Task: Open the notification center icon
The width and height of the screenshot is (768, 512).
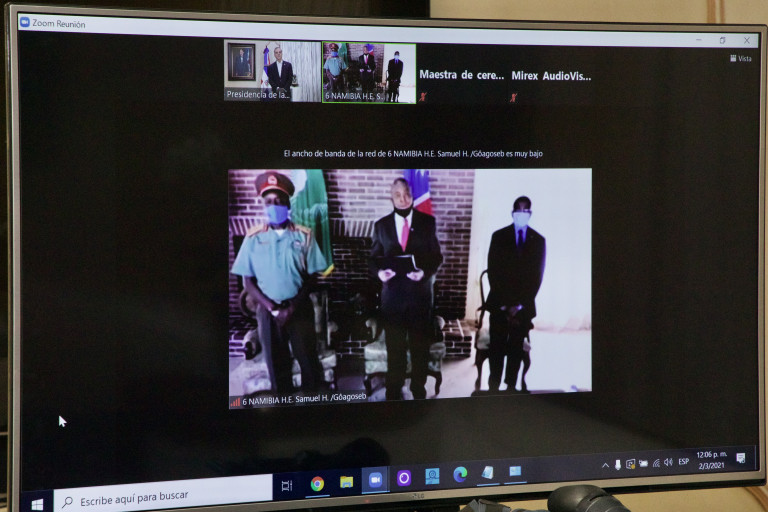Action: [741, 458]
